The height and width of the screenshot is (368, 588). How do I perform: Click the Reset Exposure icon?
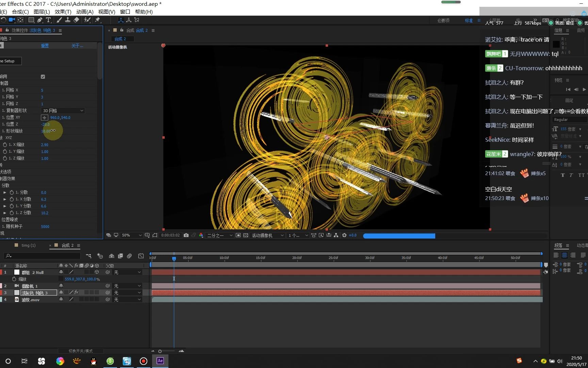344,235
